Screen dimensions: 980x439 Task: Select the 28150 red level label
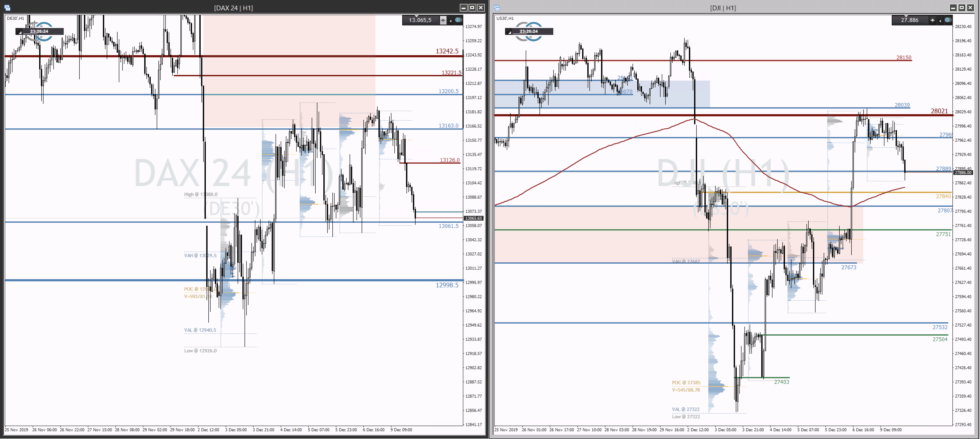point(904,58)
